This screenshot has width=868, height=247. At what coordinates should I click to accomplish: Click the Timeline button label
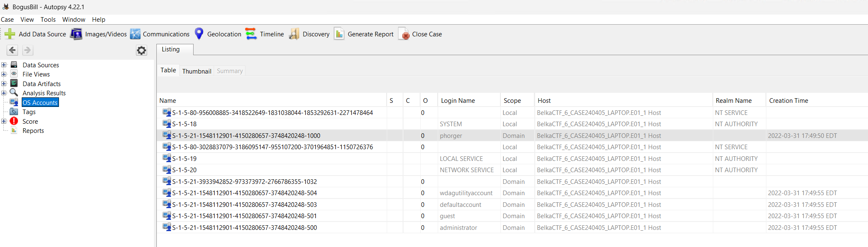[x=272, y=34]
